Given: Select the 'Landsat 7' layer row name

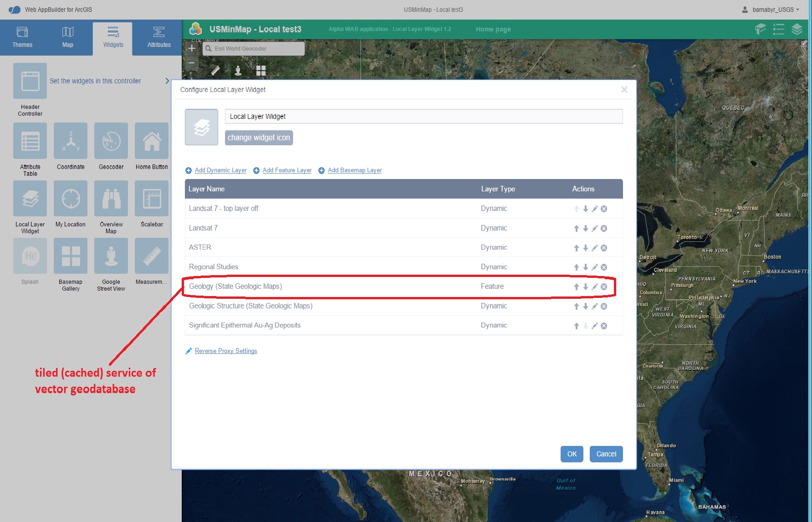Looking at the screenshot, I should (x=203, y=228).
